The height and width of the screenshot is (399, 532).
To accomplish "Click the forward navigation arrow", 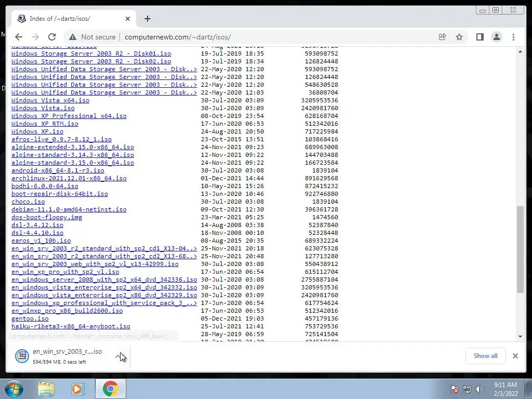I will pos(35,37).
